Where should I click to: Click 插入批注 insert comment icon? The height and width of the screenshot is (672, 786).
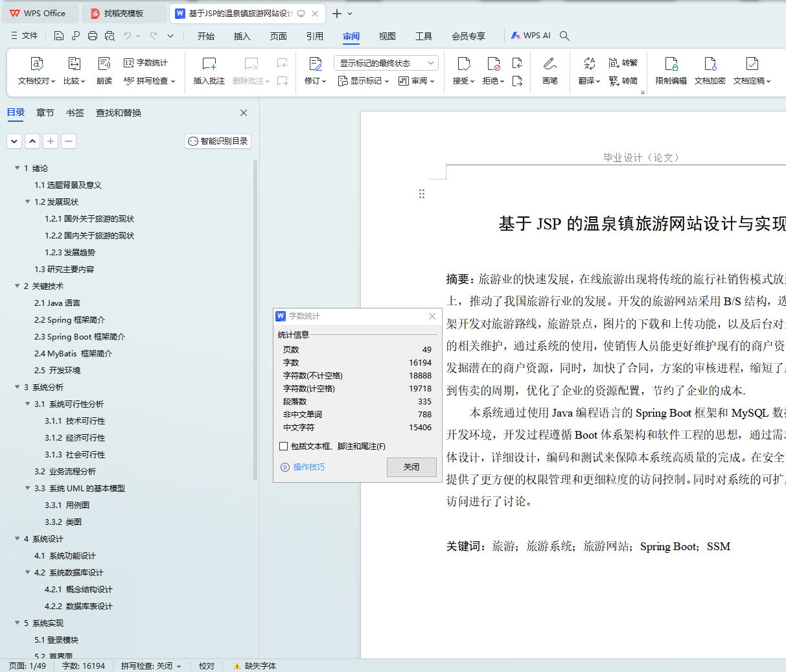tap(209, 64)
